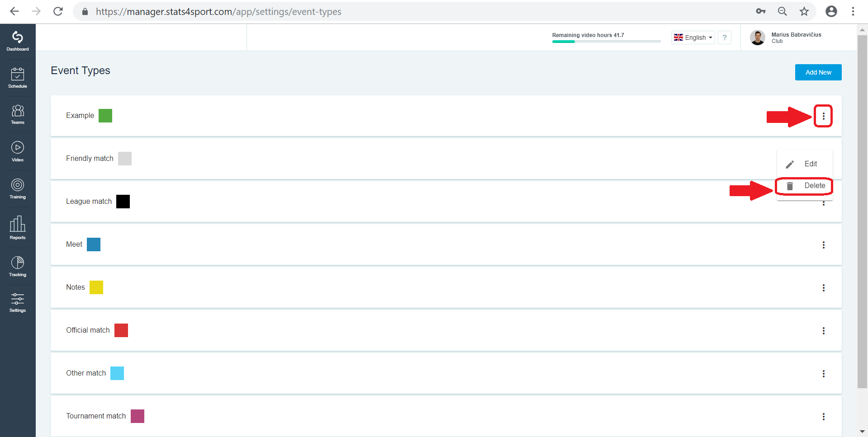Image resolution: width=868 pixels, height=437 pixels.
Task: Go to the Schedule section
Action: tap(18, 78)
